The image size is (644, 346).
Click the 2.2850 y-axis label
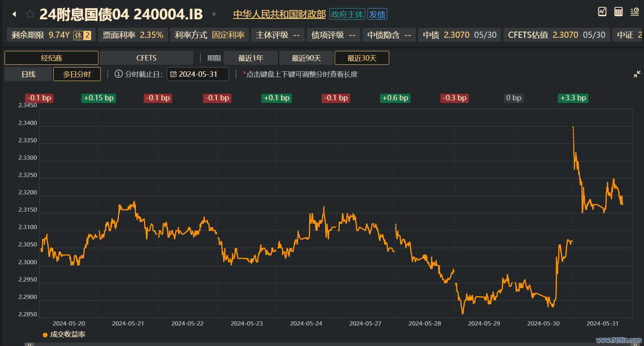click(28, 314)
